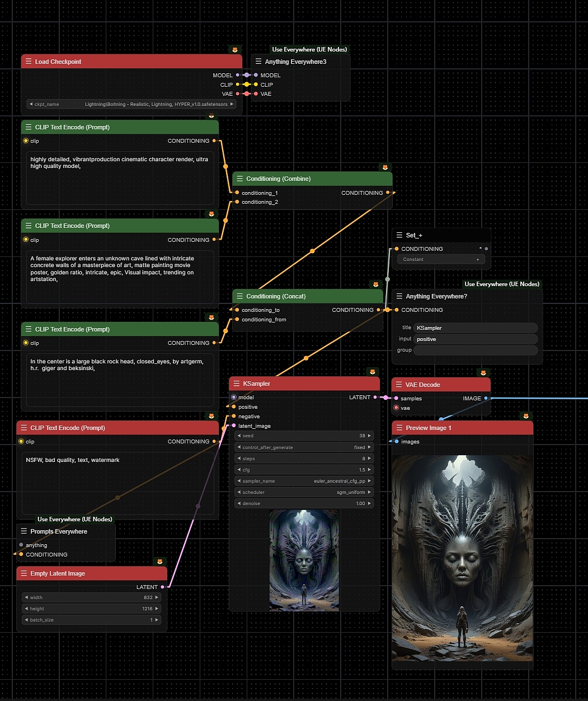
Task: Open the Set_+ node menu icon
Action: click(x=399, y=235)
